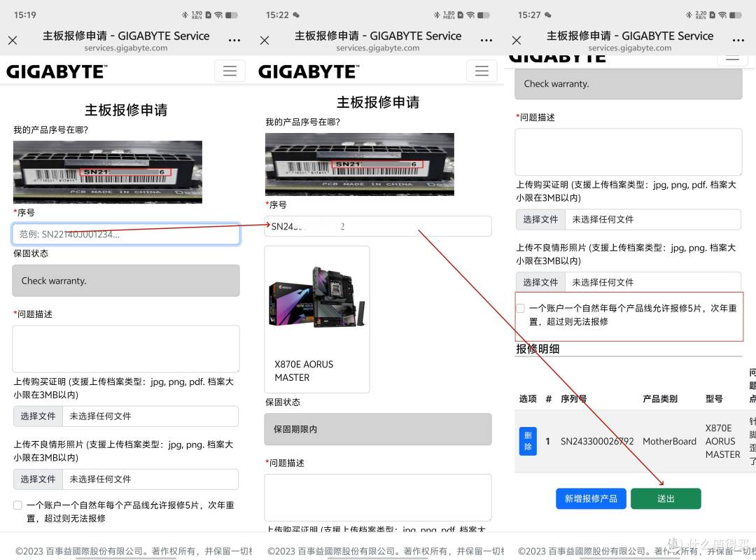Screen dimensions: 756x560
Task: Click the Wi-Fi status icon on first screen
Action: (219, 15)
